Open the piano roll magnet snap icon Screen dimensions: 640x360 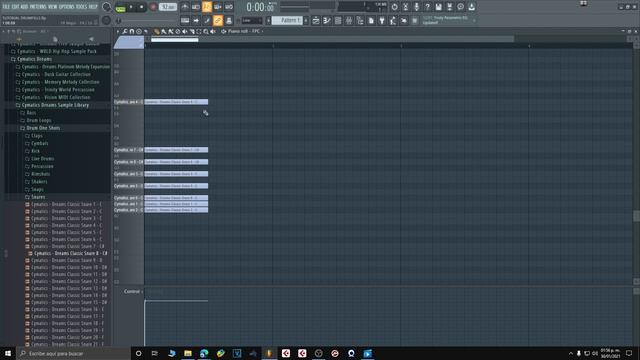click(x=131, y=31)
